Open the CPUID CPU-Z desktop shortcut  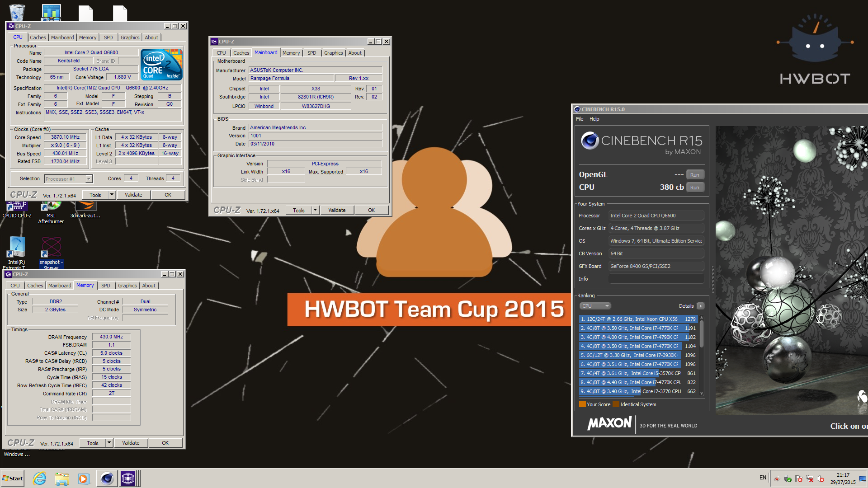click(17, 210)
